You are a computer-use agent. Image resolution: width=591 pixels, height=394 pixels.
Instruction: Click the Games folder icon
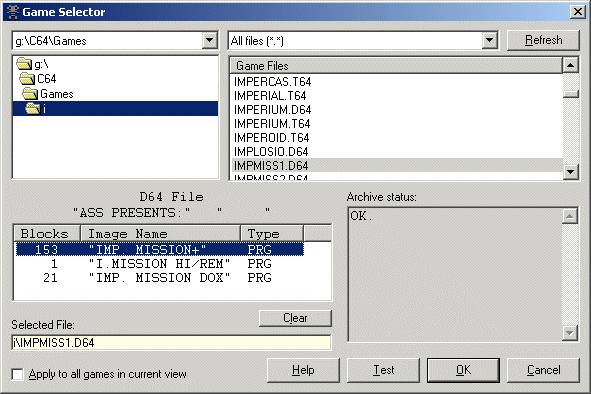point(30,94)
